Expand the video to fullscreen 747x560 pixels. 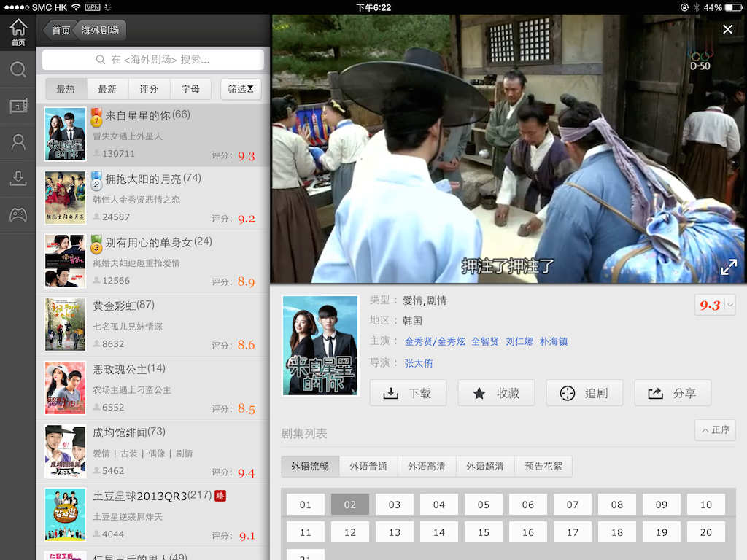tap(729, 267)
